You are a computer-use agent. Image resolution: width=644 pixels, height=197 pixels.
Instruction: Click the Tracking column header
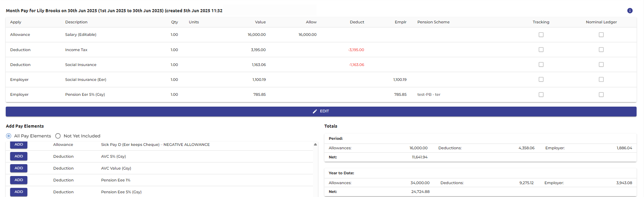point(541,22)
